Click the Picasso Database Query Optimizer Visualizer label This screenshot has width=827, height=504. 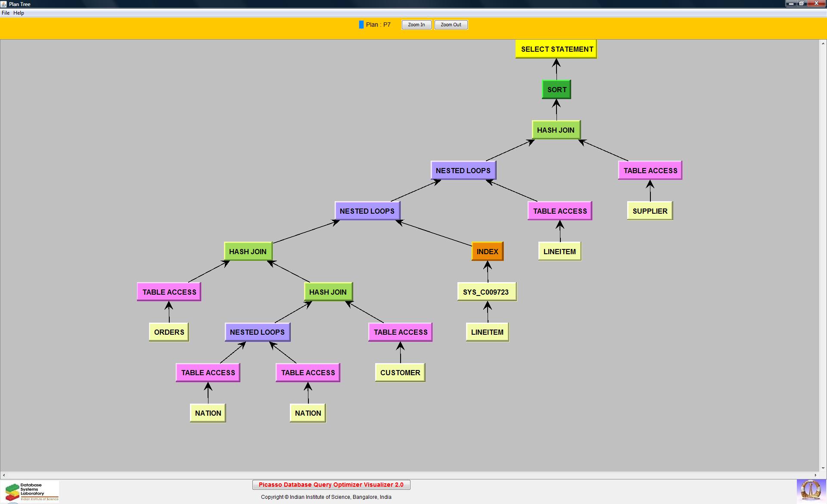click(331, 485)
